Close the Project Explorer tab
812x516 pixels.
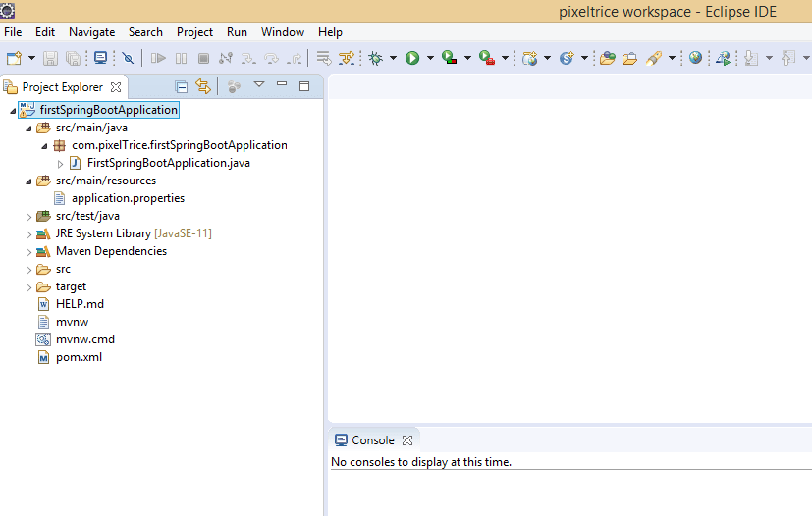(x=116, y=87)
